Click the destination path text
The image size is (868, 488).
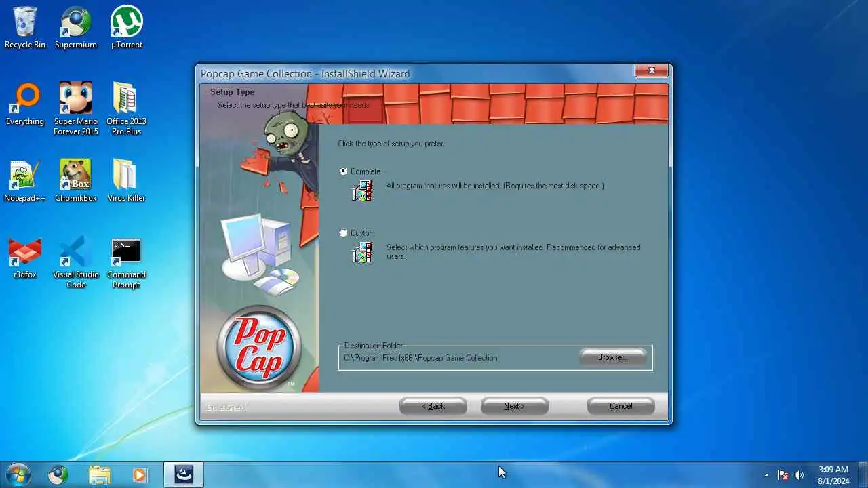point(420,358)
